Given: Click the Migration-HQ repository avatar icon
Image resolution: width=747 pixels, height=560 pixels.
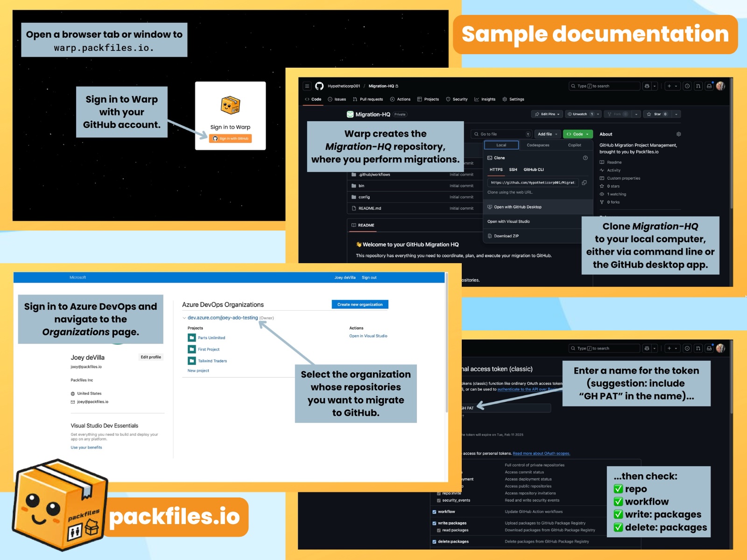Looking at the screenshot, I should point(350,114).
